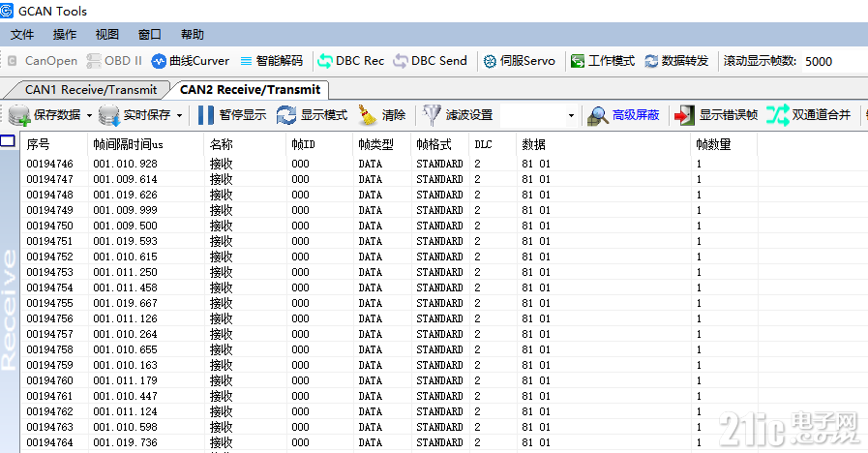Click the 帧类型 column header
The height and width of the screenshot is (453, 868).
[382, 144]
